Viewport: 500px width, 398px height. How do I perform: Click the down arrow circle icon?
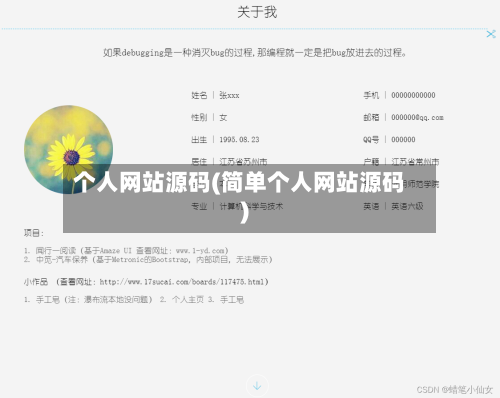point(257,386)
